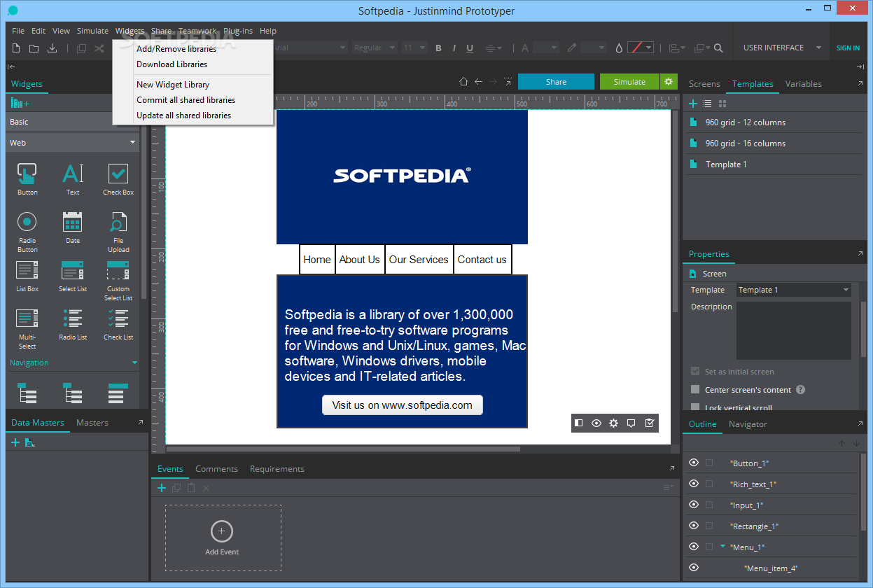The image size is (873, 588).
Task: Add a new data master with the plus icon
Action: click(x=15, y=442)
